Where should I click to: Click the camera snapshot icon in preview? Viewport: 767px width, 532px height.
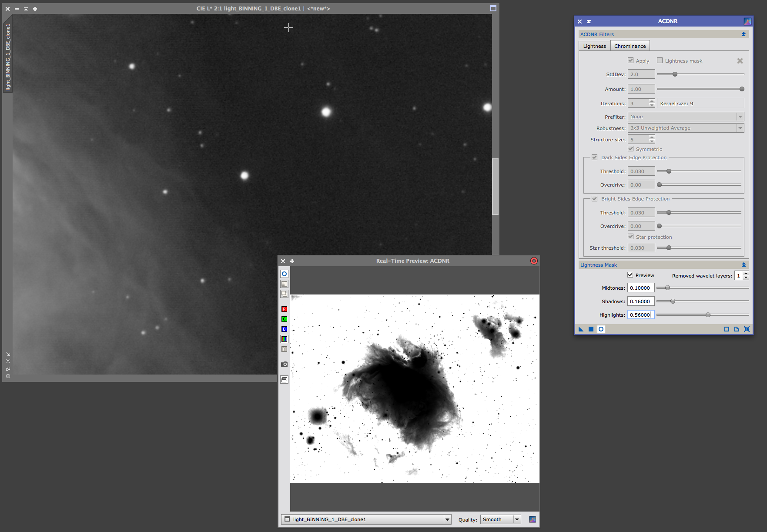[284, 364]
